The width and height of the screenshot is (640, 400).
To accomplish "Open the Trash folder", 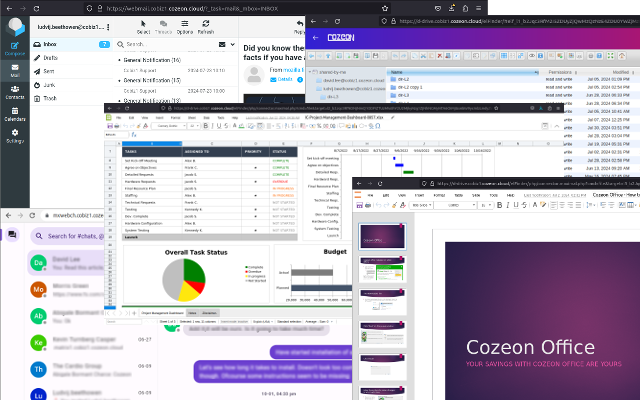I will tap(50, 99).
